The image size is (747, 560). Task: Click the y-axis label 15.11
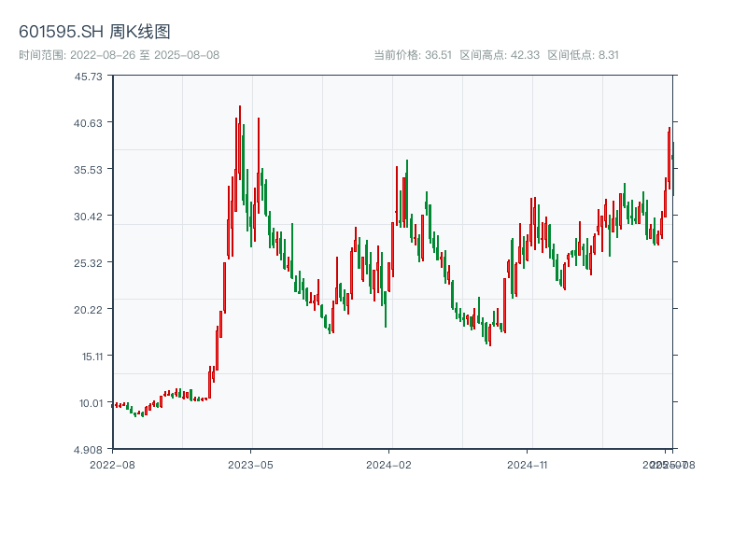pos(92,357)
